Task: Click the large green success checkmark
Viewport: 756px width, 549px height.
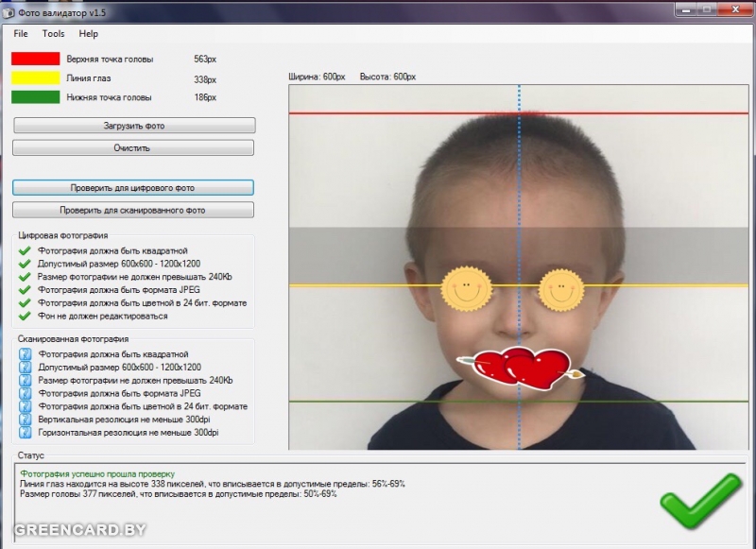Action: point(700,500)
